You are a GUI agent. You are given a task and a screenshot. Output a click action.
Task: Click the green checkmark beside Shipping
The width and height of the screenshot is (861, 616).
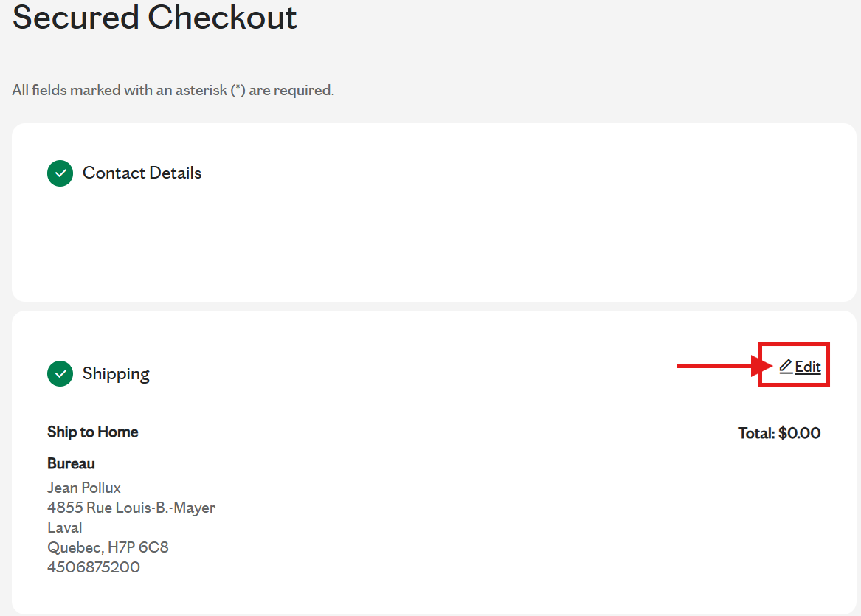click(x=60, y=374)
